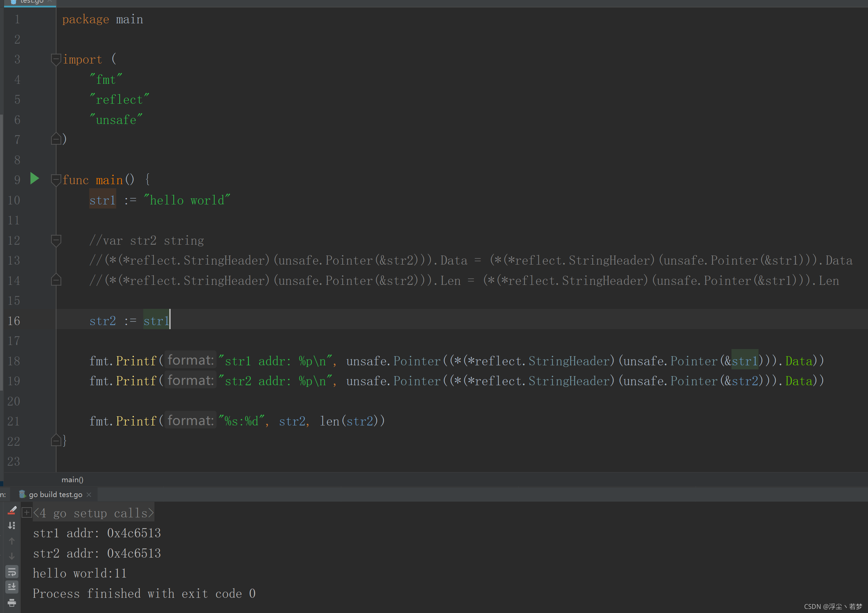
Task: Click the sort-down arrow icon in run toolbar
Action: [12, 525]
